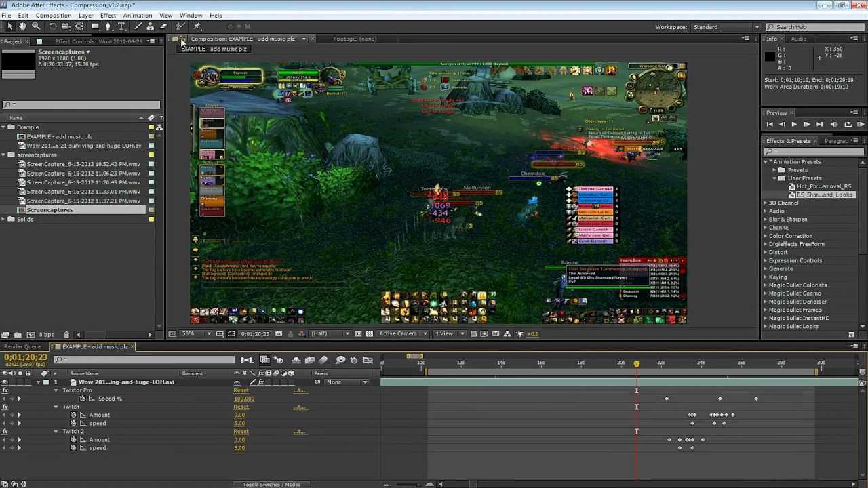This screenshot has width=868, height=488.
Task: Click the Speed % value 100.000
Action: 243,399
